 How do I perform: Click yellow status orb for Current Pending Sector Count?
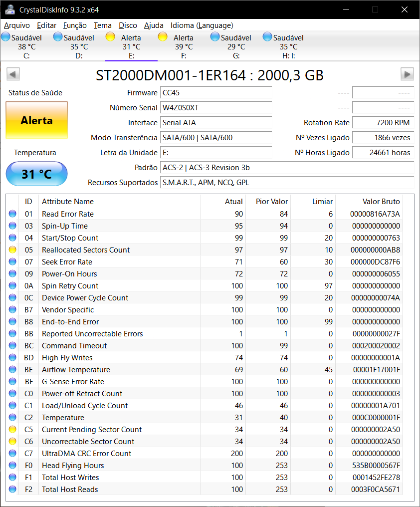12,429
